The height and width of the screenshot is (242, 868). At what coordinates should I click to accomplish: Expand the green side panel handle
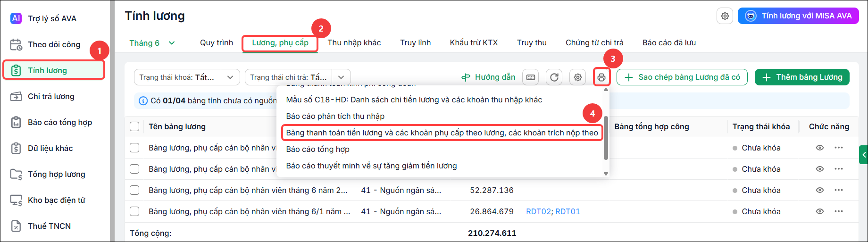[x=864, y=155]
